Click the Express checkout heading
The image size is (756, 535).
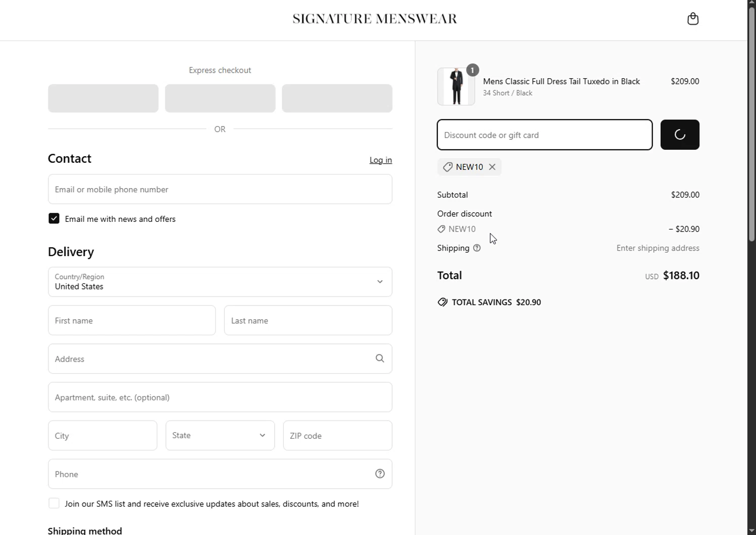pos(220,70)
